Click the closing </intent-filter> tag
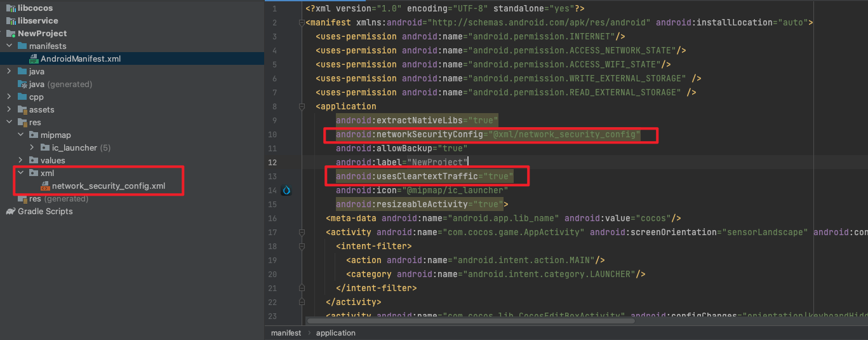Image resolution: width=868 pixels, height=340 pixels. tap(377, 289)
